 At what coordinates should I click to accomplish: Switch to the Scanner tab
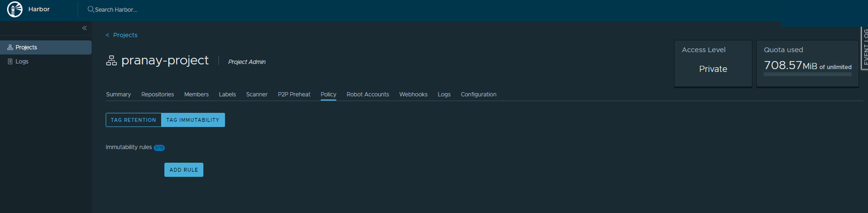point(257,95)
